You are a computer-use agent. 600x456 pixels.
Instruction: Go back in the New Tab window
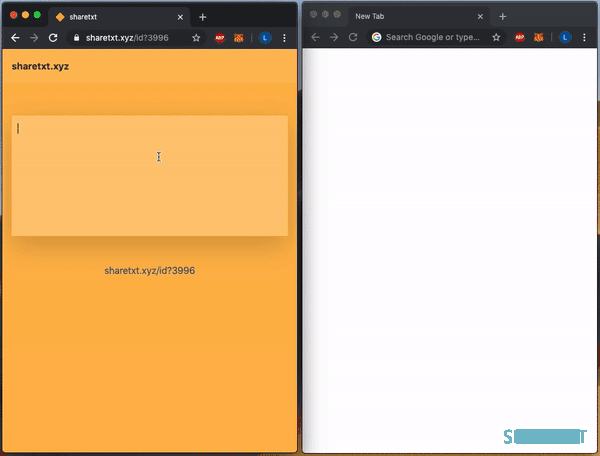click(x=315, y=37)
